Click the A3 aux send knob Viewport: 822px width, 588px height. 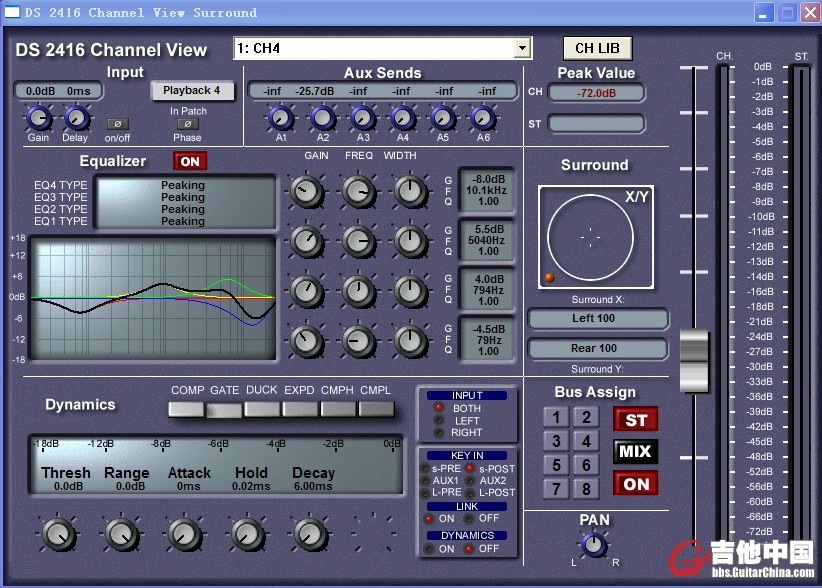[363, 118]
